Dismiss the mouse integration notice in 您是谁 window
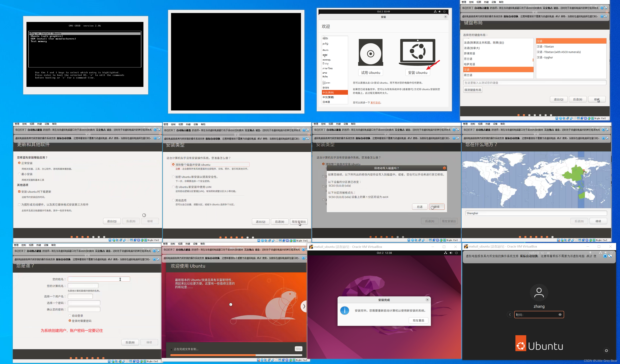 tap(154, 259)
